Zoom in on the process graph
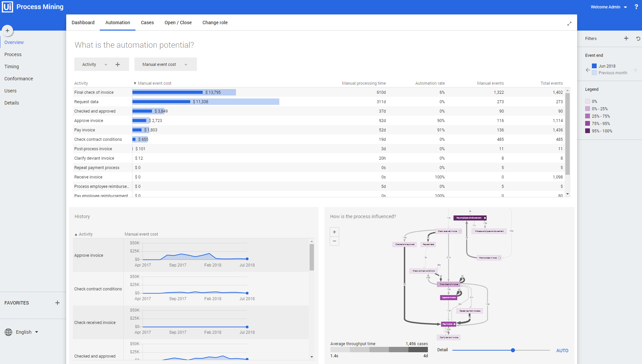Viewport: 642px width, 364px height. point(334,232)
